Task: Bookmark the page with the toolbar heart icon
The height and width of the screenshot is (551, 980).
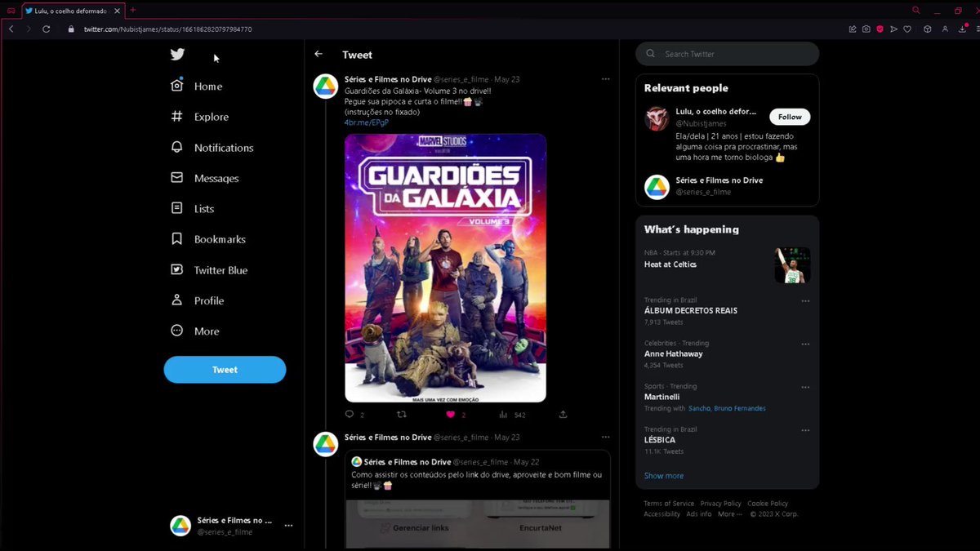Action: pos(906,29)
